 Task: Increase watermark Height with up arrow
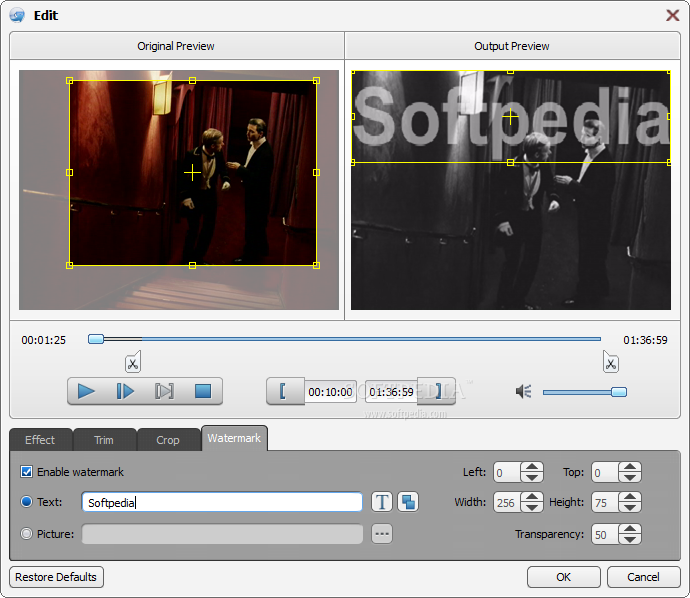tap(630, 497)
